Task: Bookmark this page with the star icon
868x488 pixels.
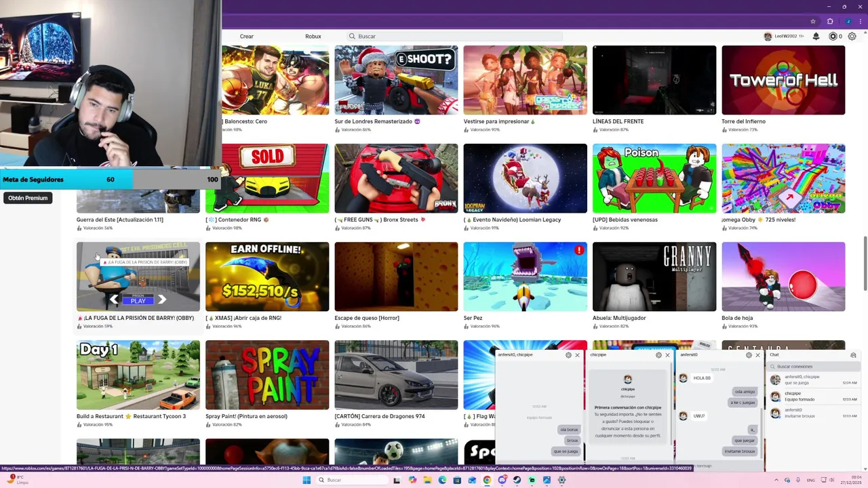Action: point(813,21)
